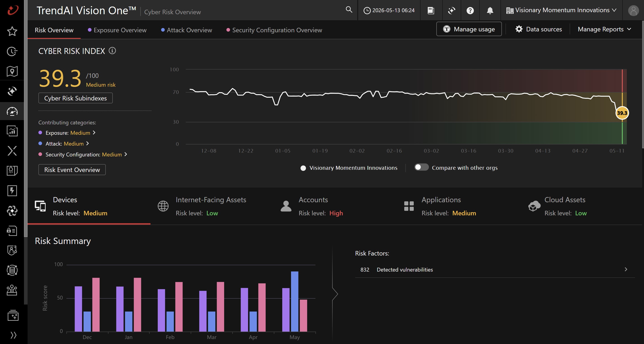Open the swirl hexagon sidebar icon
Screen dimensions: 644x344
(12, 211)
